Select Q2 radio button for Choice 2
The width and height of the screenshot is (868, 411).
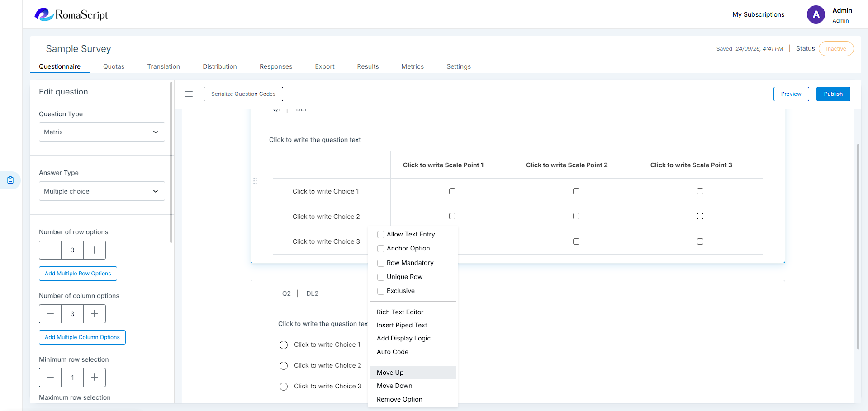(284, 366)
